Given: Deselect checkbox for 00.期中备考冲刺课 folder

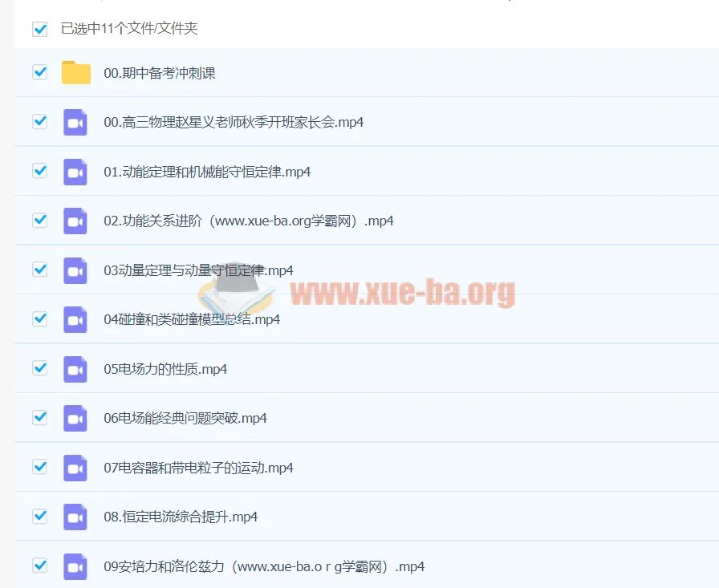Looking at the screenshot, I should pyautogui.click(x=39, y=72).
